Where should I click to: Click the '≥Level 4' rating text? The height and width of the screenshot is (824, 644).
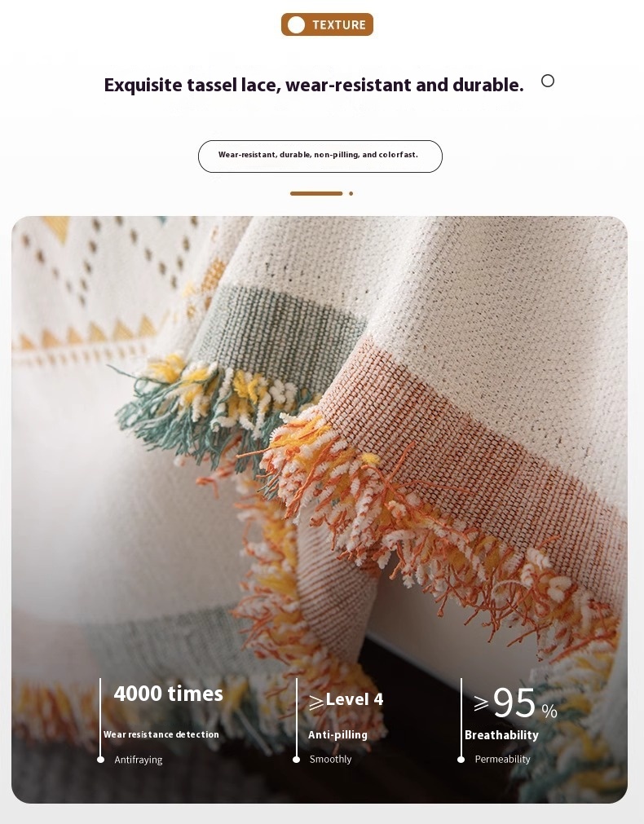346,700
